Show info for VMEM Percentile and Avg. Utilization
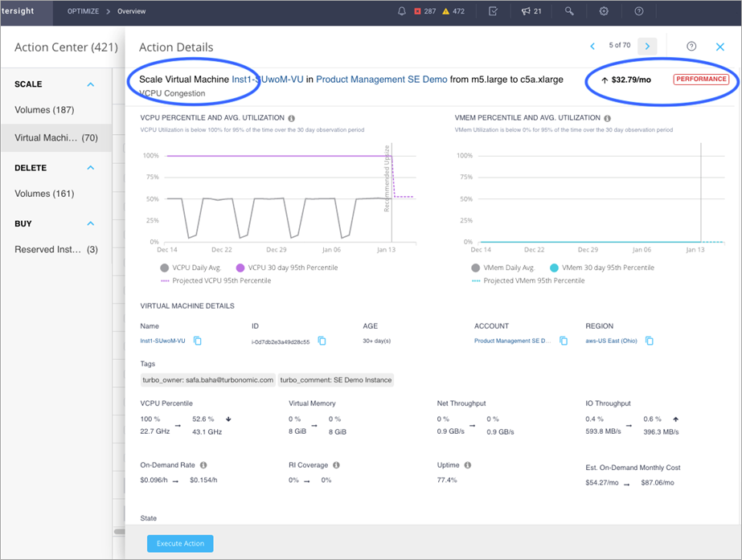The width and height of the screenshot is (742, 560). point(607,118)
